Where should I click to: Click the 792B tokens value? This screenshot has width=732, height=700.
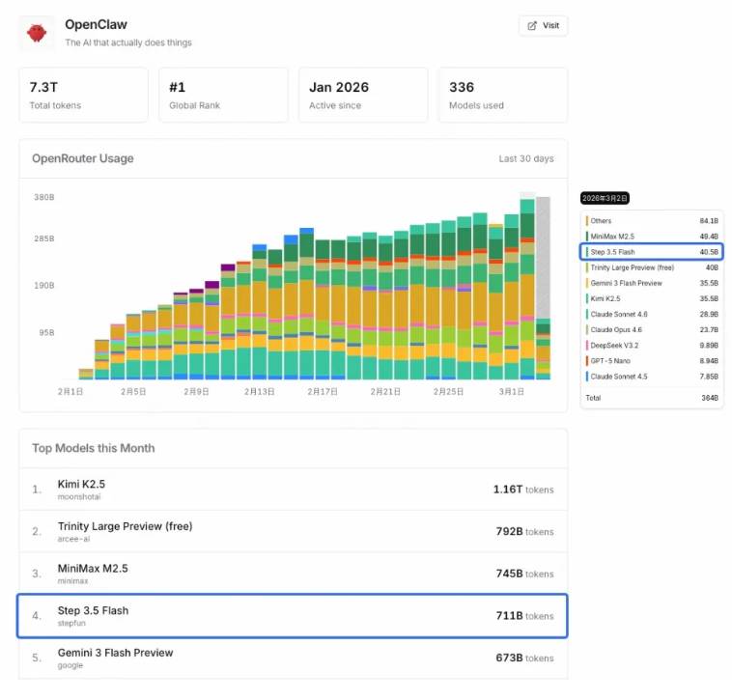point(524,532)
